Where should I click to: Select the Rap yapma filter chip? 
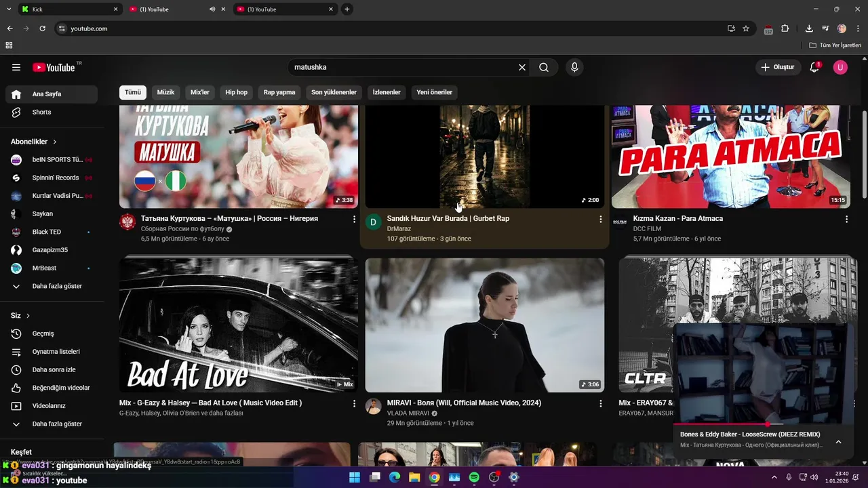click(x=279, y=92)
